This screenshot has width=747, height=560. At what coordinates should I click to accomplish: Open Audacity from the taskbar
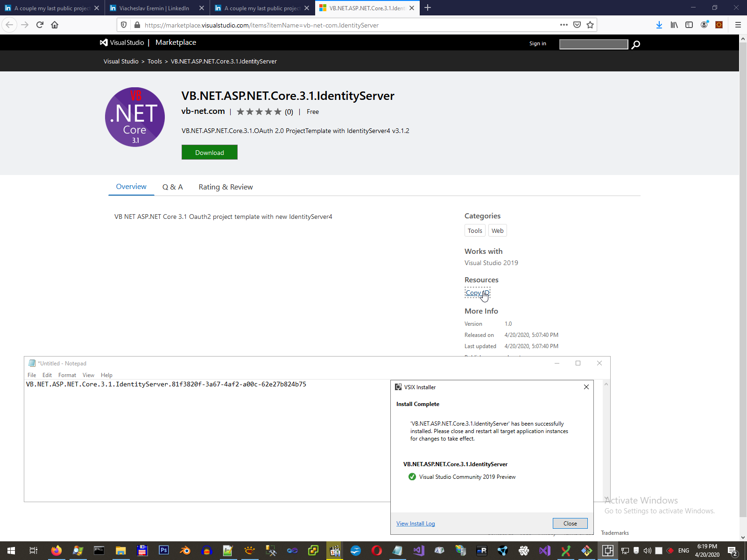click(x=206, y=551)
